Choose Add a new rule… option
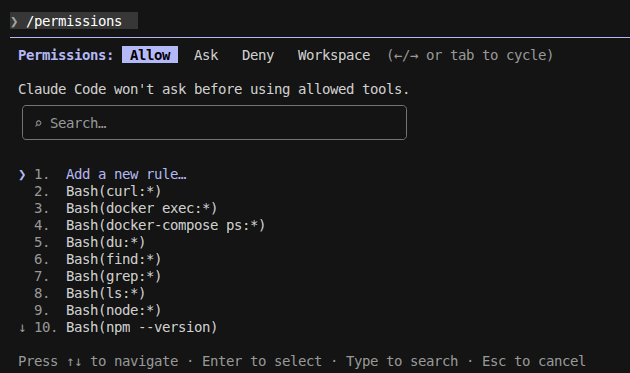 (126, 174)
